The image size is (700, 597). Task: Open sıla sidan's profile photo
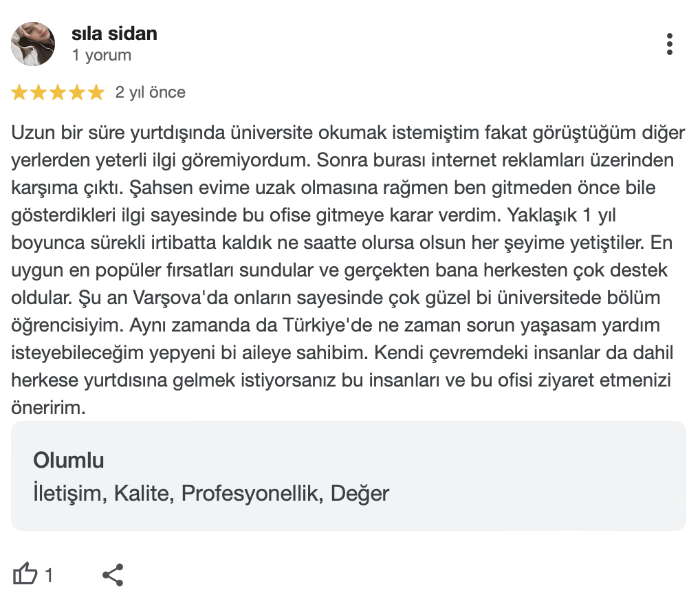[x=33, y=44]
